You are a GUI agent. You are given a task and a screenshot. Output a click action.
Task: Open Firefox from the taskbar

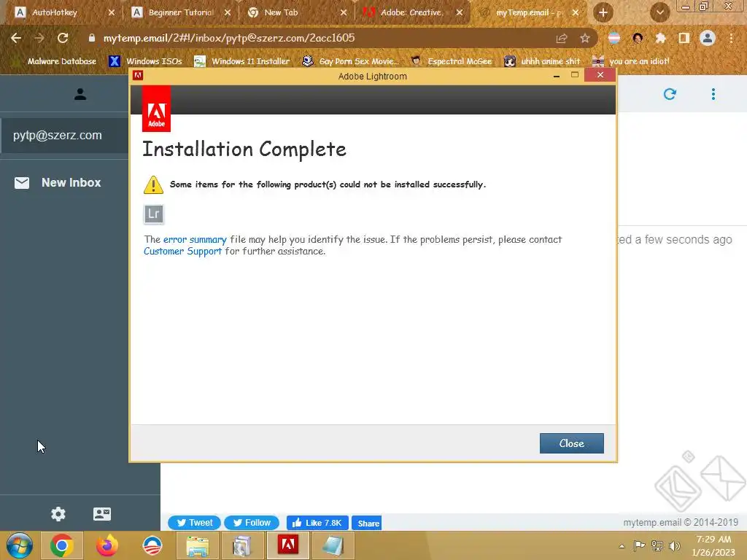(x=107, y=545)
